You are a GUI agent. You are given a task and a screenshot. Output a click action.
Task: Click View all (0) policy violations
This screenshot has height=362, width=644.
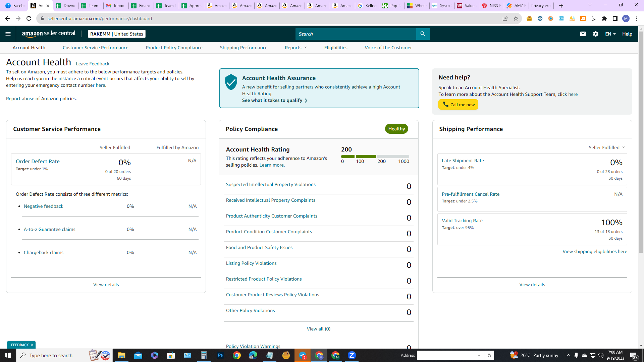click(319, 329)
